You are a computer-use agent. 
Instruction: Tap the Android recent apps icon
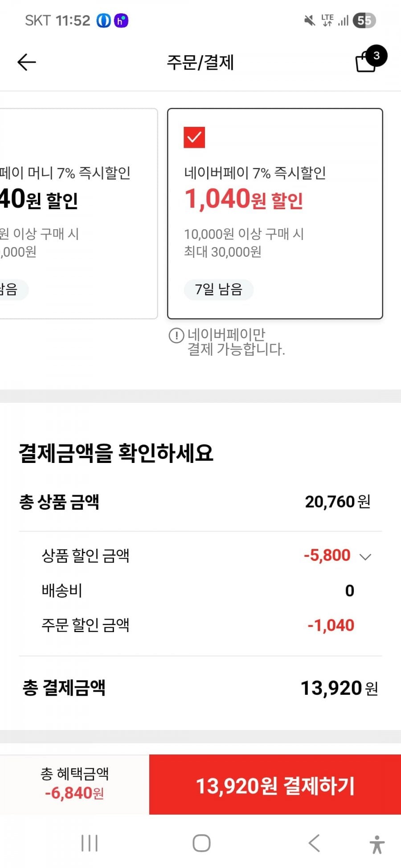pyautogui.click(x=90, y=843)
